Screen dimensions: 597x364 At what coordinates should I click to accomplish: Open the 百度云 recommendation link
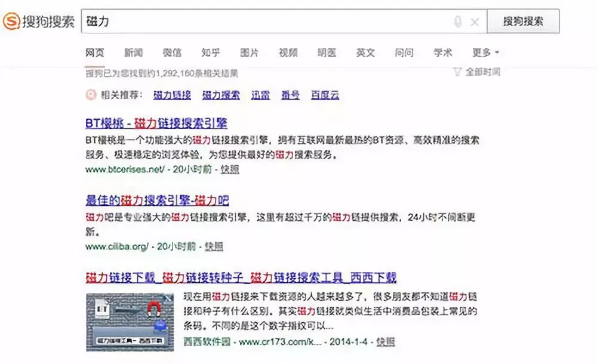[324, 95]
